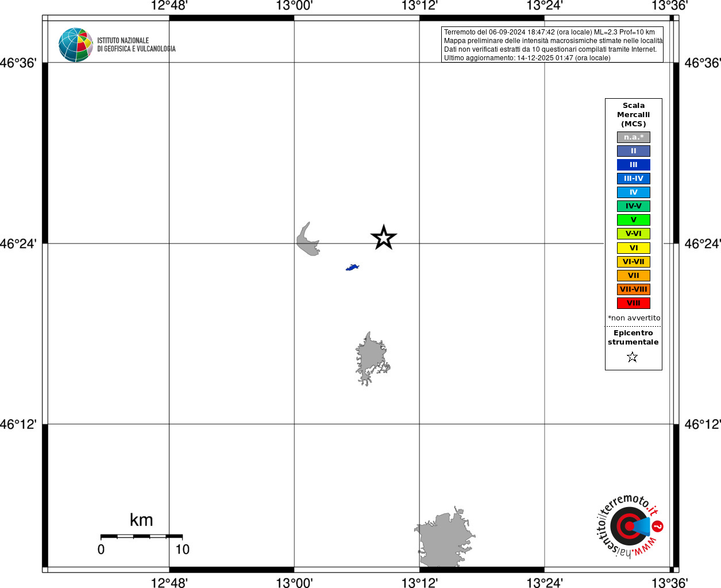
Task: Select the VIII red legend swatch
Action: (x=634, y=303)
